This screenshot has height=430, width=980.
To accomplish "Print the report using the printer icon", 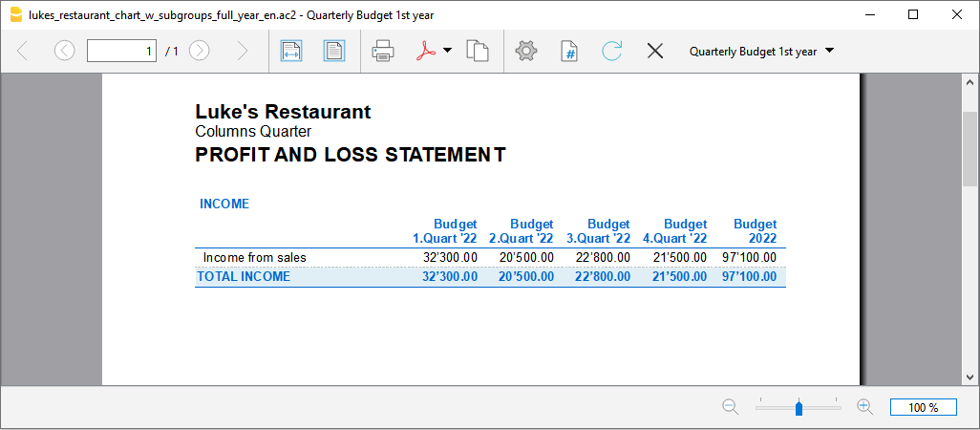I will tap(383, 52).
